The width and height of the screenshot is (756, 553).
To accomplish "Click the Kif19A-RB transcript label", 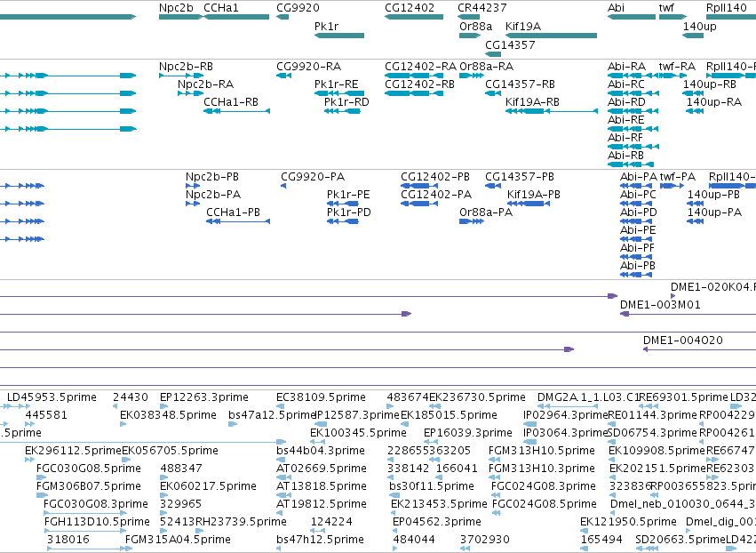I will pyautogui.click(x=532, y=102).
